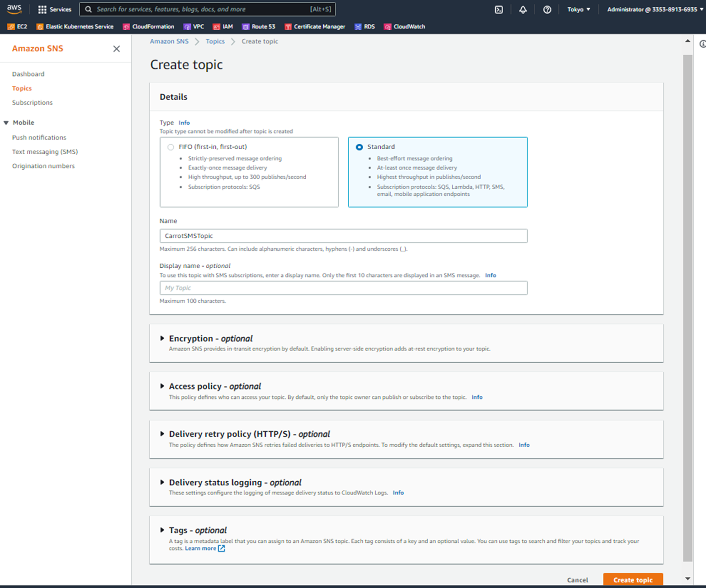Viewport: 706px width, 588px height.
Task: Expand the Encryption optional section
Action: [x=162, y=338]
